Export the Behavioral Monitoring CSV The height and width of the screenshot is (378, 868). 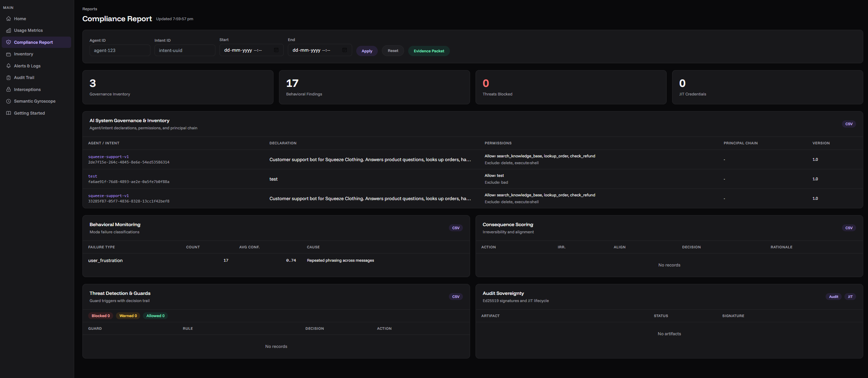pos(456,228)
